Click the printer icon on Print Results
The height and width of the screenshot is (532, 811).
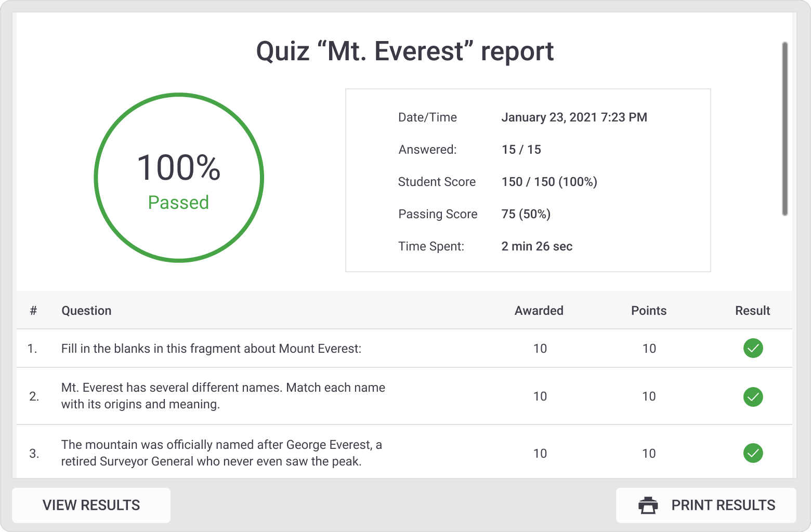[x=647, y=504]
